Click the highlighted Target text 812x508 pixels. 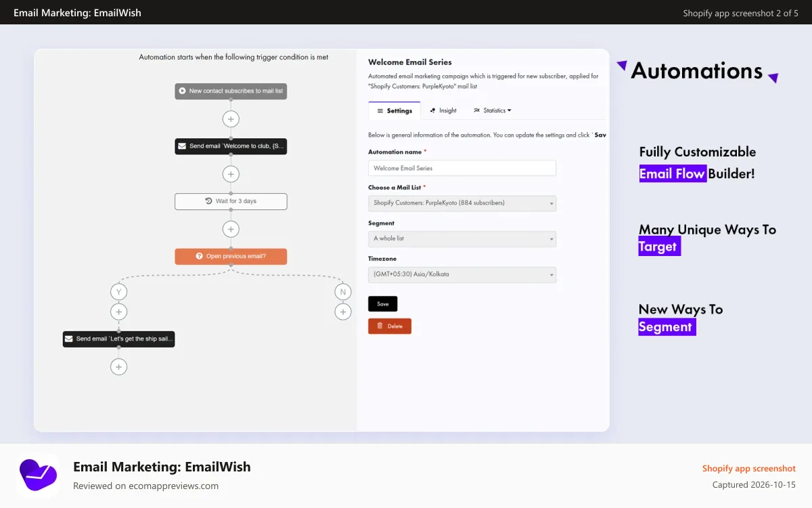click(x=659, y=247)
